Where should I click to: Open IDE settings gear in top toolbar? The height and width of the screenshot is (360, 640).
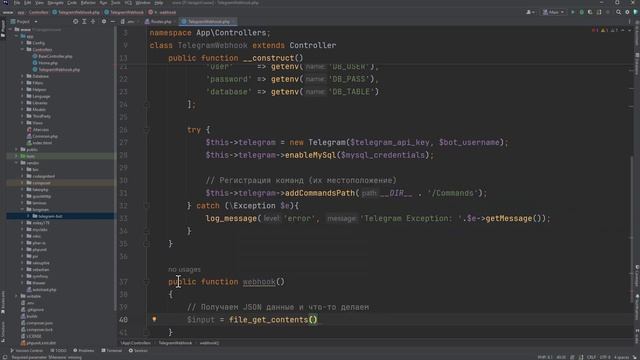(627, 12)
